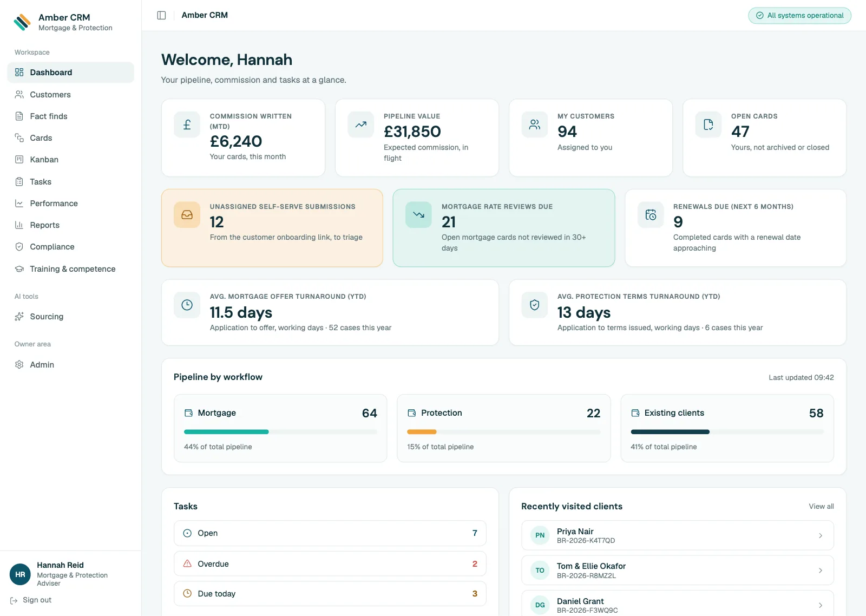Toggle the sidebar panel icon
The height and width of the screenshot is (616, 866).
161,15
